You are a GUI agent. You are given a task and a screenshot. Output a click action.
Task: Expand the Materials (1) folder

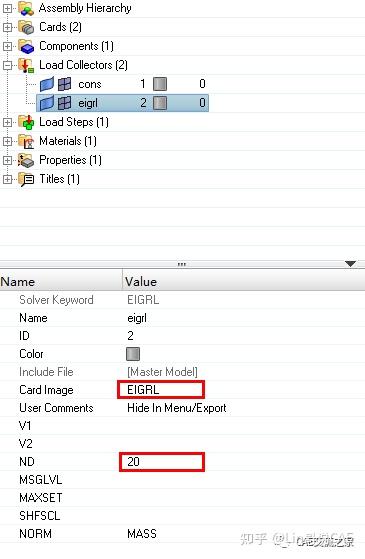coord(7,141)
